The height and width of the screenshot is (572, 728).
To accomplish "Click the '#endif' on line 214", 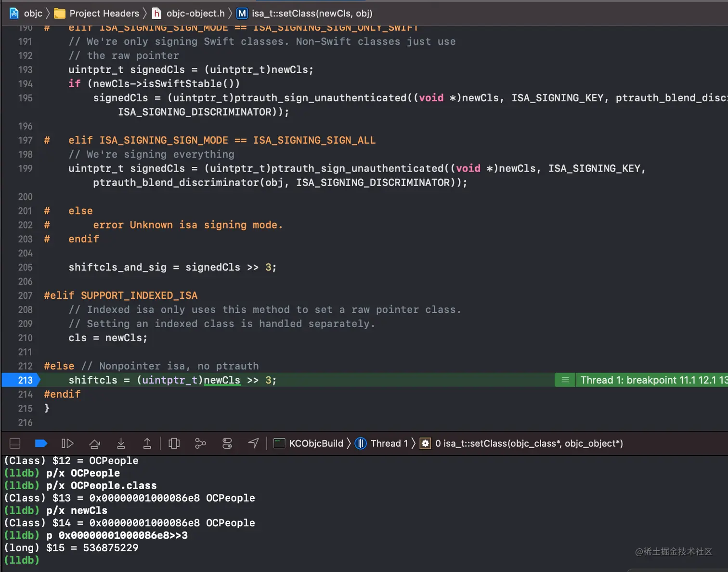I will (62, 394).
